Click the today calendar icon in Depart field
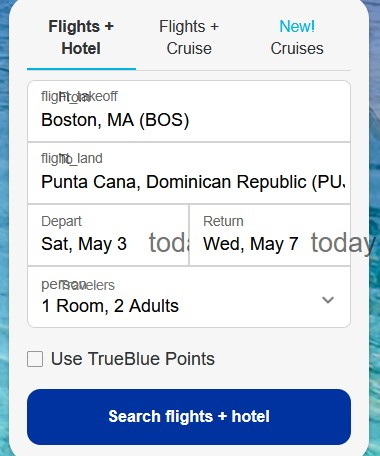Image resolution: width=380 pixels, height=456 pixels. [169, 243]
